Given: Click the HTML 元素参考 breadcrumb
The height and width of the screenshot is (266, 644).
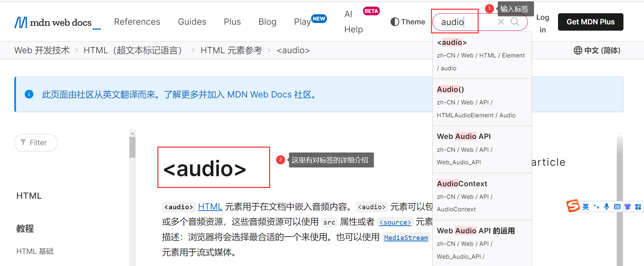Looking at the screenshot, I should tap(231, 50).
